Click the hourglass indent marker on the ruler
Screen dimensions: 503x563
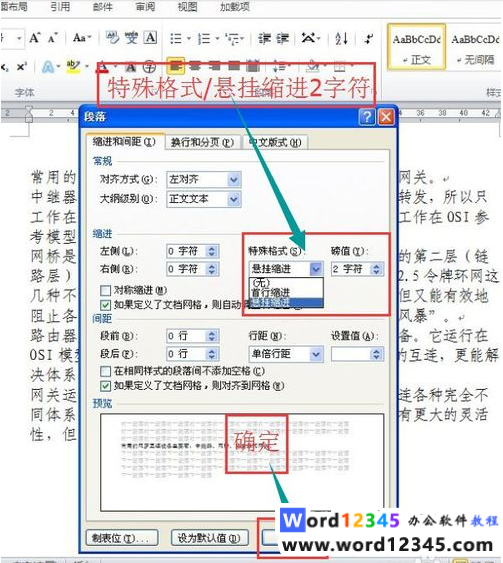(28, 114)
